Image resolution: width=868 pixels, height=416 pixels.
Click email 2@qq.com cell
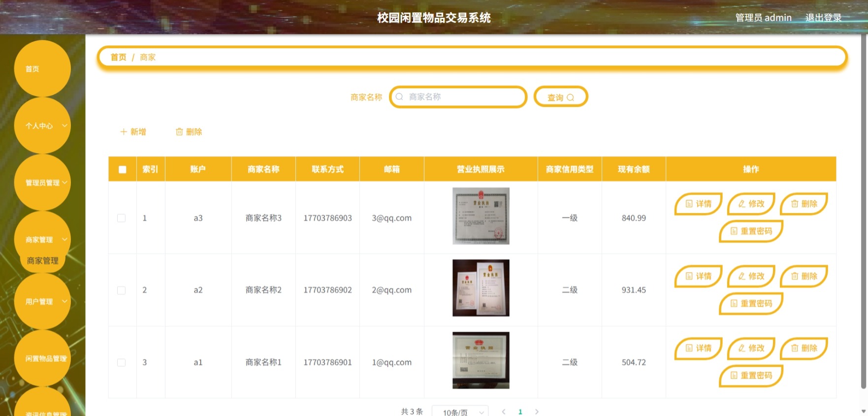pos(391,290)
